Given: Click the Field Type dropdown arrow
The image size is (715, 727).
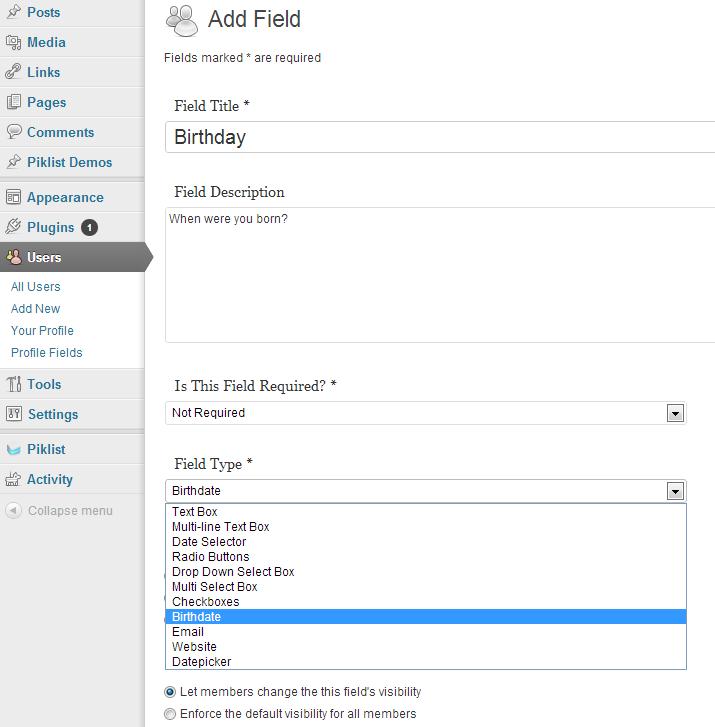Looking at the screenshot, I should [676, 491].
